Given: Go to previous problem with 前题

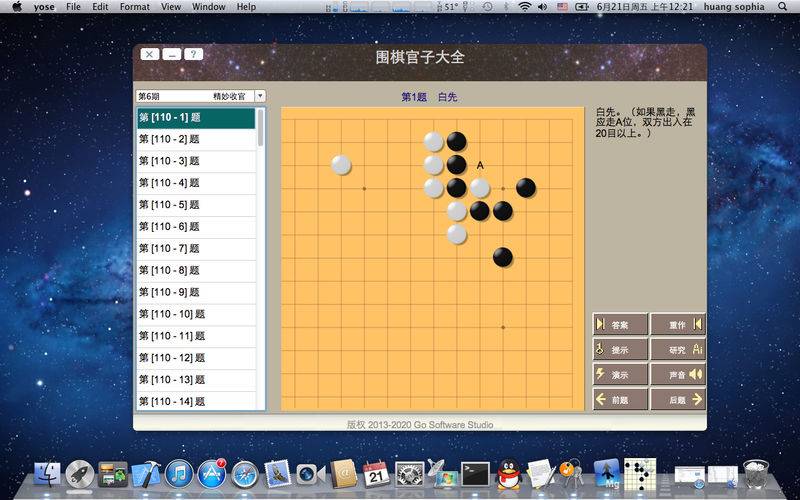Looking at the screenshot, I should point(620,399).
